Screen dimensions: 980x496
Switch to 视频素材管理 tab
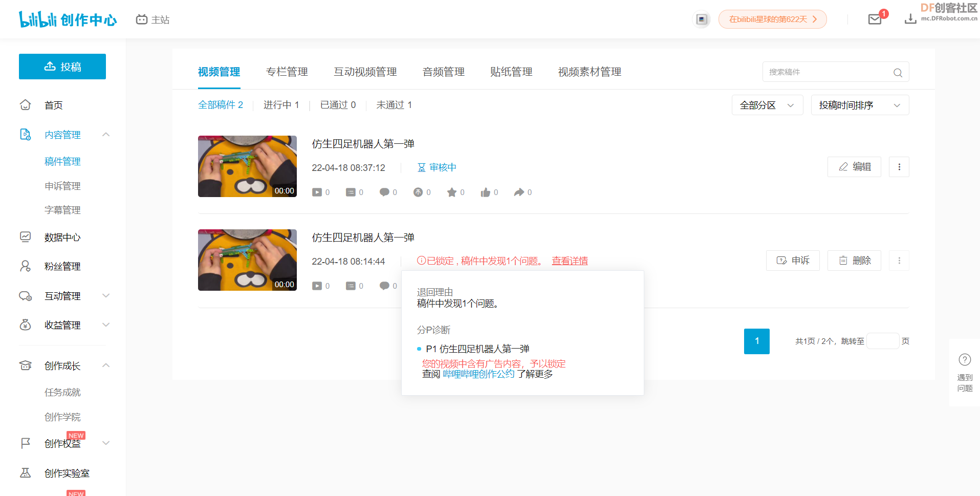click(x=590, y=72)
